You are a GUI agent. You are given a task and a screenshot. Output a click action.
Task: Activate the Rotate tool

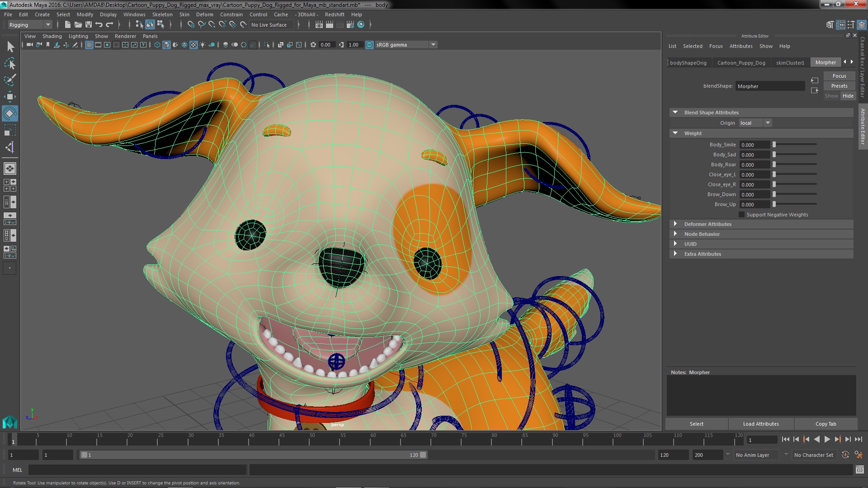[10, 113]
